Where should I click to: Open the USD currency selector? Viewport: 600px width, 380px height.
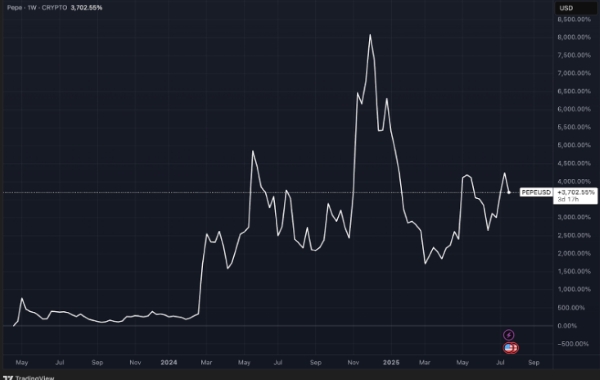click(x=576, y=8)
